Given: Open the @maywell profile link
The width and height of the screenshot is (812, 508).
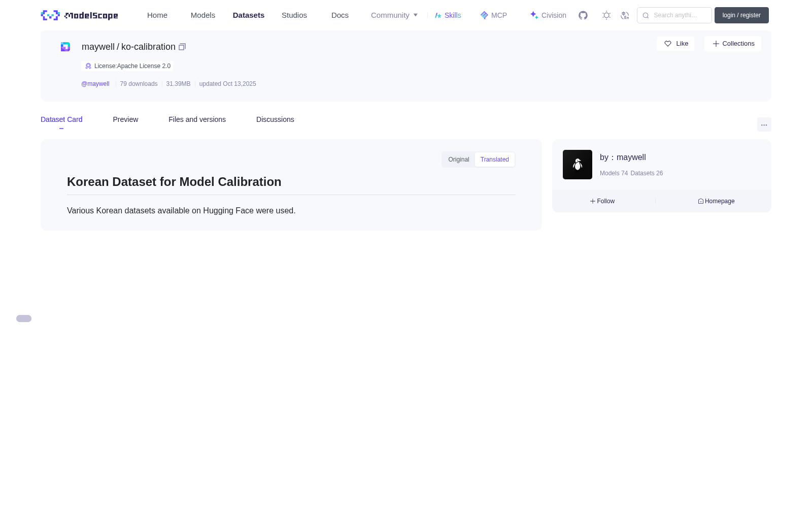Looking at the screenshot, I should pyautogui.click(x=95, y=84).
